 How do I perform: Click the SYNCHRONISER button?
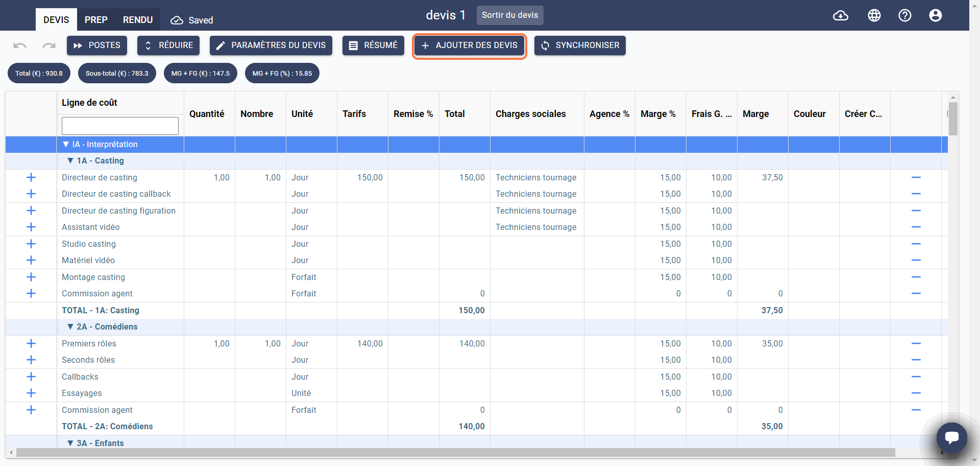pyautogui.click(x=580, y=45)
